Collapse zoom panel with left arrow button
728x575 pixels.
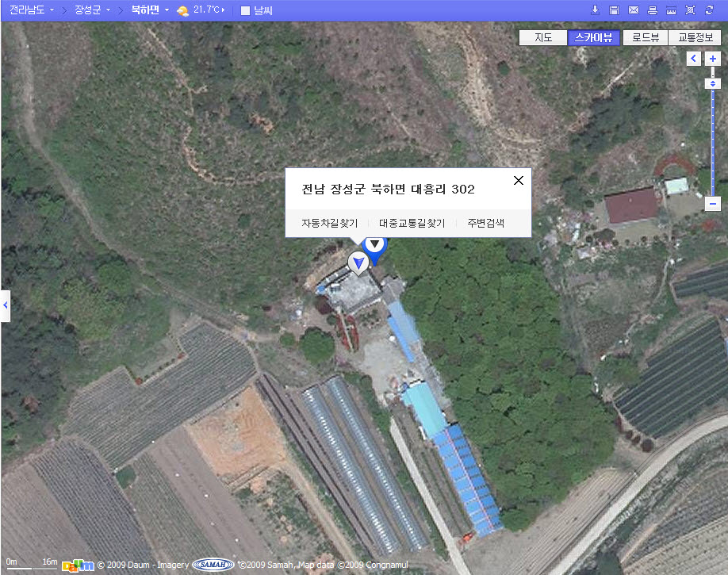click(694, 59)
